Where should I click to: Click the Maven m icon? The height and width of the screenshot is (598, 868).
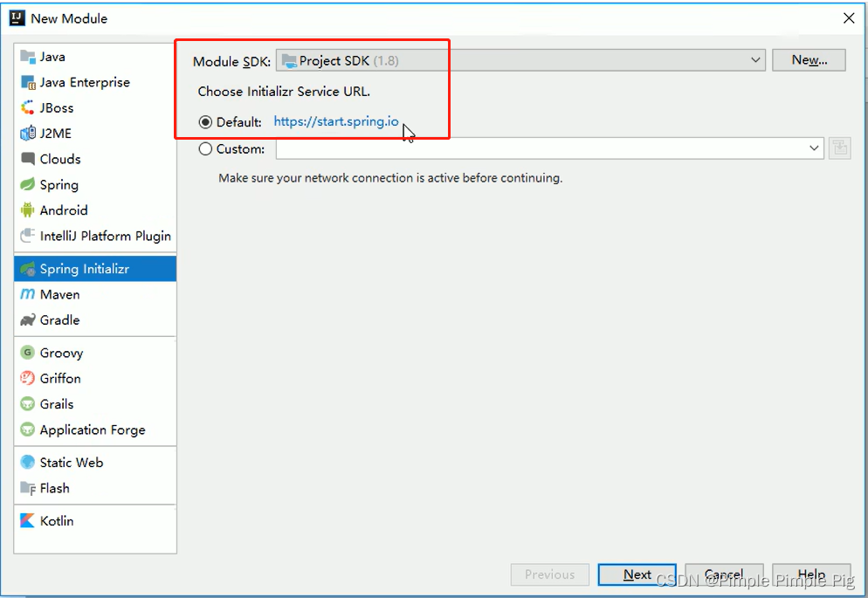coord(27,294)
